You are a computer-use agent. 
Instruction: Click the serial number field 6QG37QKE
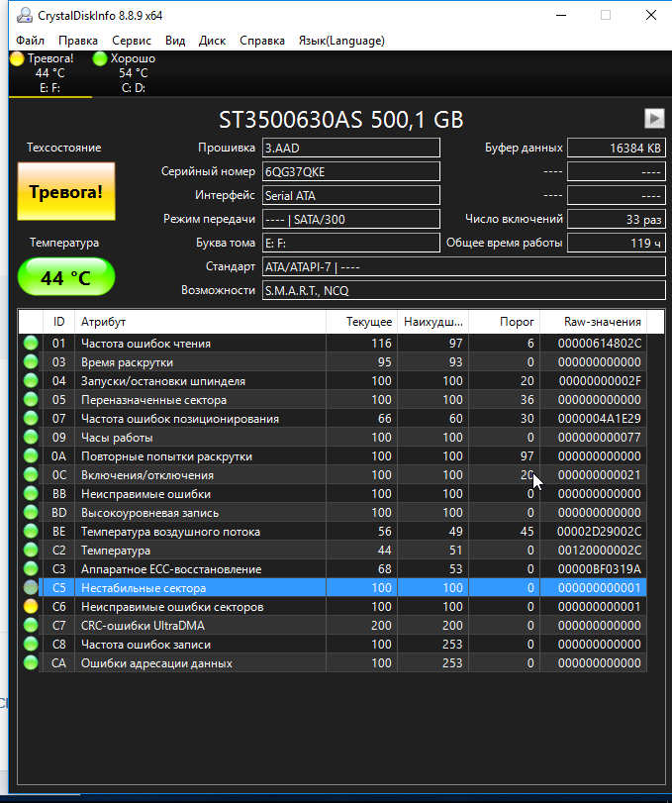coord(351,171)
